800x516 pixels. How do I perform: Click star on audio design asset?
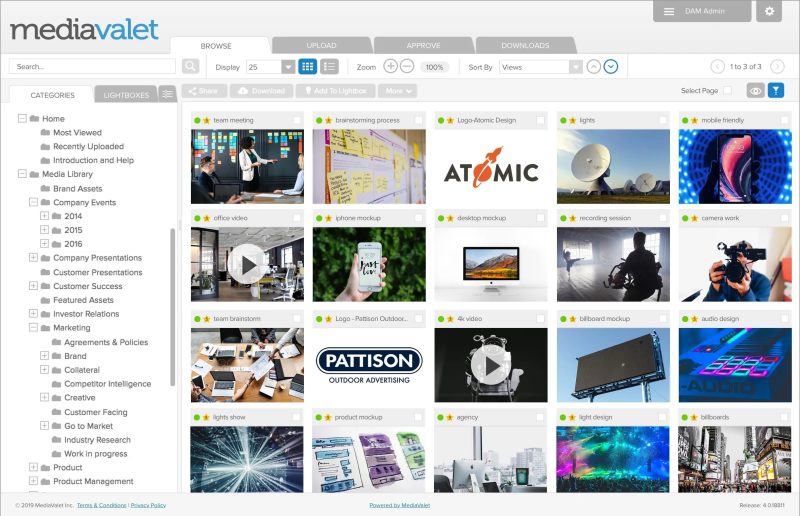click(x=694, y=319)
